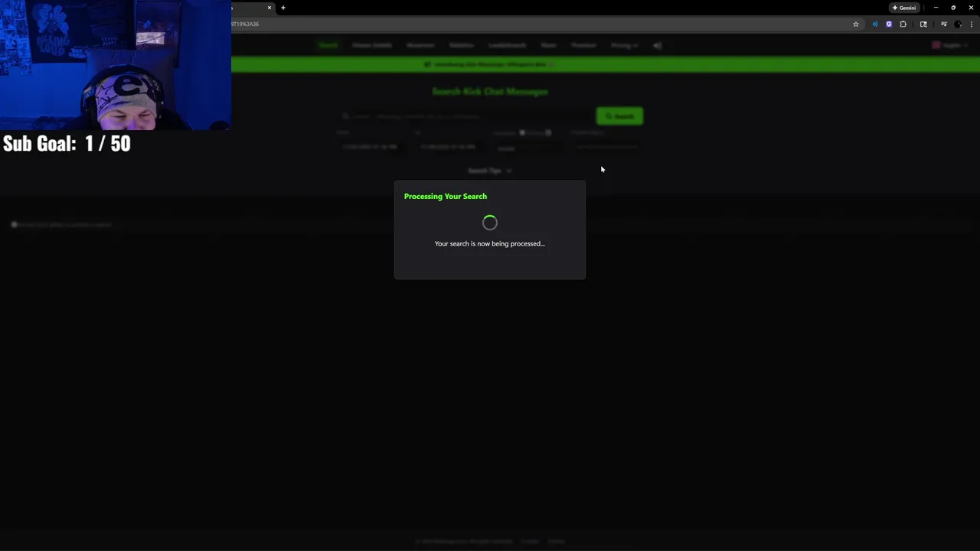Minimize the browser window
Image resolution: width=980 pixels, height=551 pixels.
tap(936, 8)
